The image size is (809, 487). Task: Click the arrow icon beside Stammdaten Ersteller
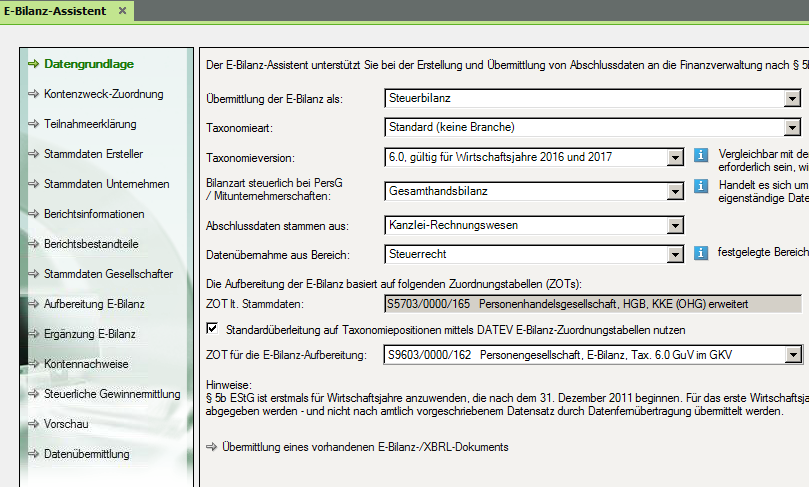34,154
